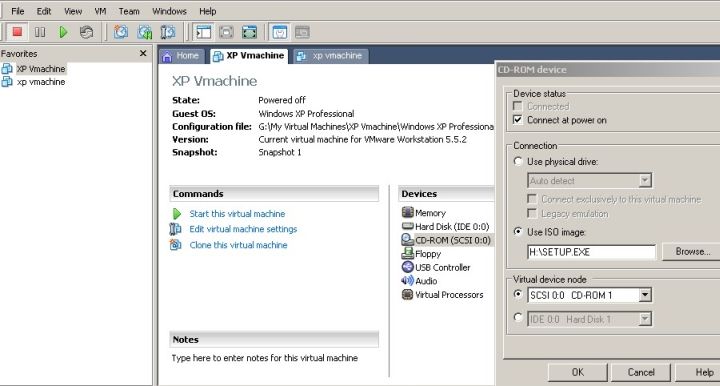Switch to the XP Vmachine tab
Screen dimensions: 720x386
point(249,56)
